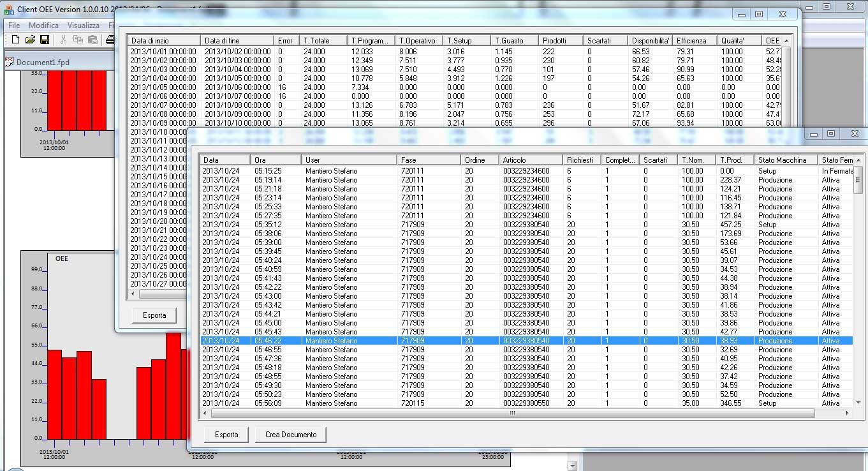Click the Articolo column header
Image resolution: width=868 pixels, height=471 pixels.
tap(531, 160)
